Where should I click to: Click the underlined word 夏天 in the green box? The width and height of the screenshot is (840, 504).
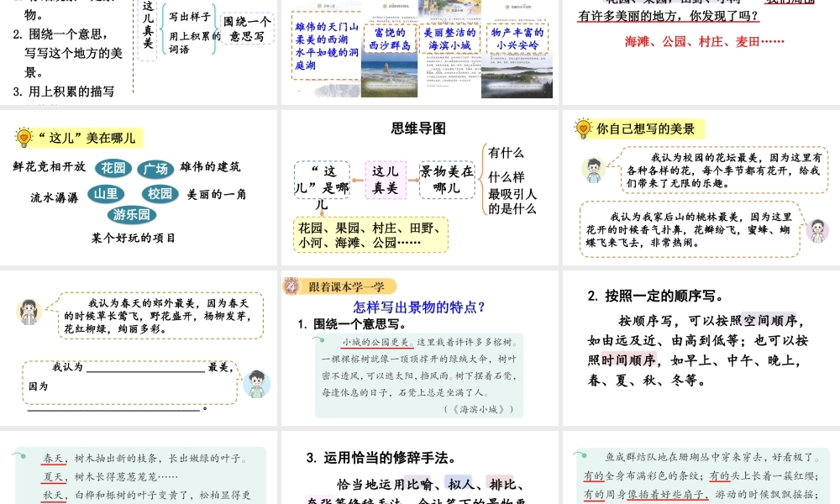53,476
